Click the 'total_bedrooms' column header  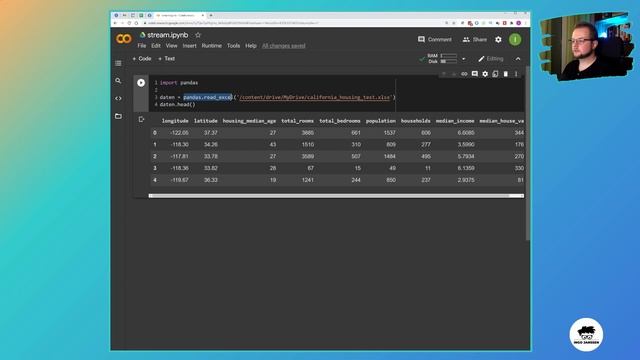click(x=340, y=121)
